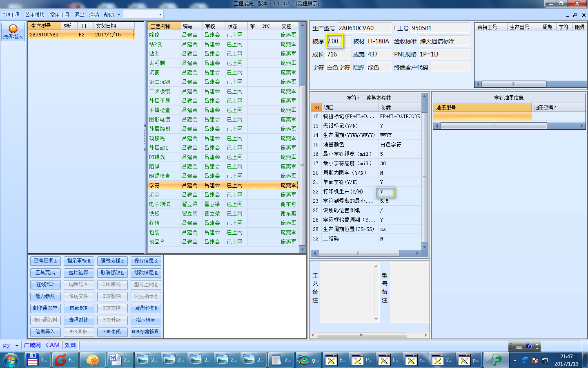Click the 板材 field showing IT-180A
The width and height of the screenshot is (588, 368).
pyautogui.click(x=379, y=41)
